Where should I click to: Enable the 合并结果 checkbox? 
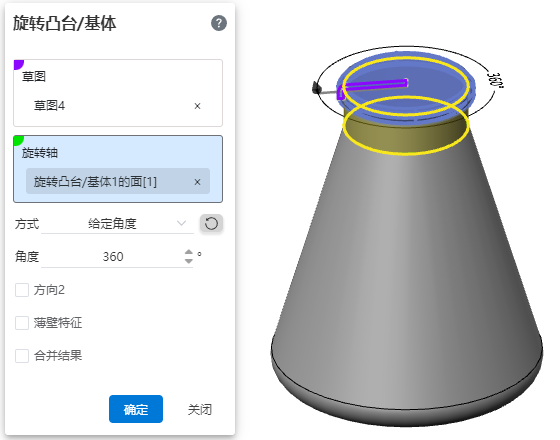(22, 356)
